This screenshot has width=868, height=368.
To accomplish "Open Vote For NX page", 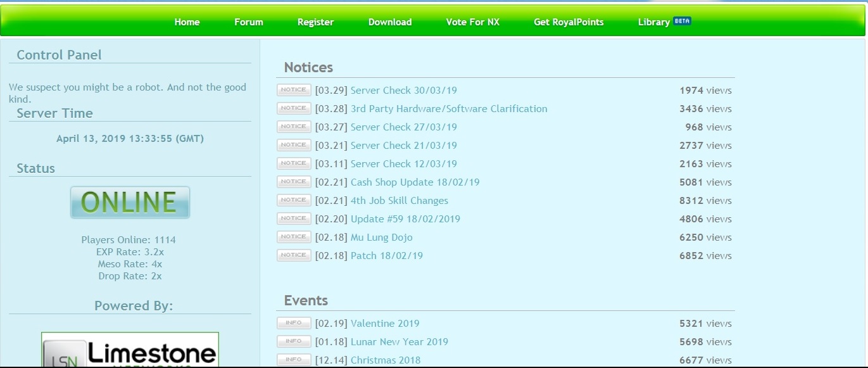I will coord(472,22).
